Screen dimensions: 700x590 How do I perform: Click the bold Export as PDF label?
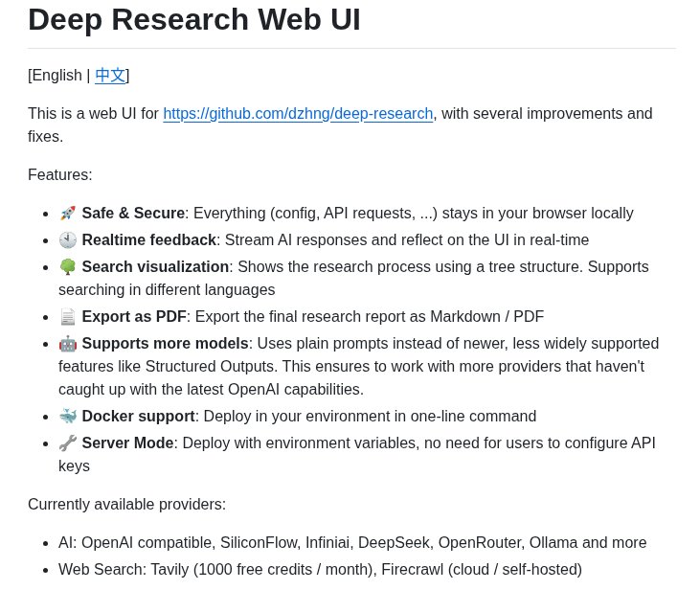[134, 317]
